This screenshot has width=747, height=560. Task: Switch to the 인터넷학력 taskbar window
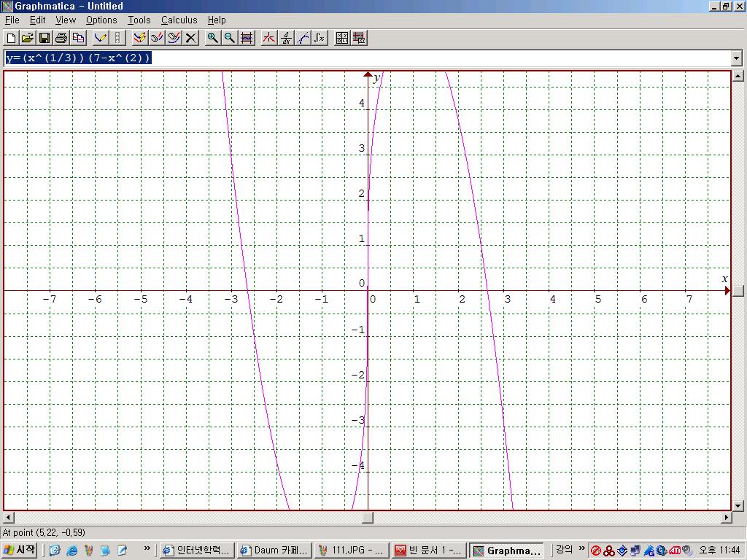196,551
